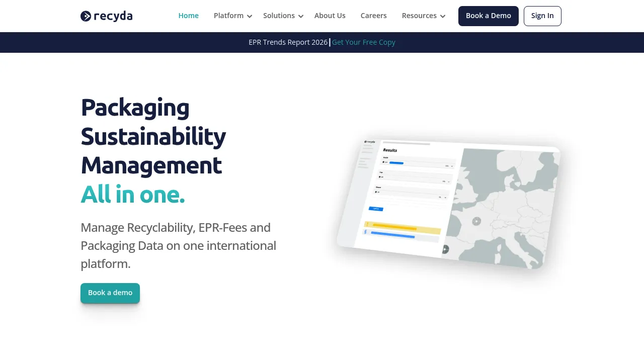Click the "All in one." teal heading
Screen dimensions: 644x362
(133, 195)
